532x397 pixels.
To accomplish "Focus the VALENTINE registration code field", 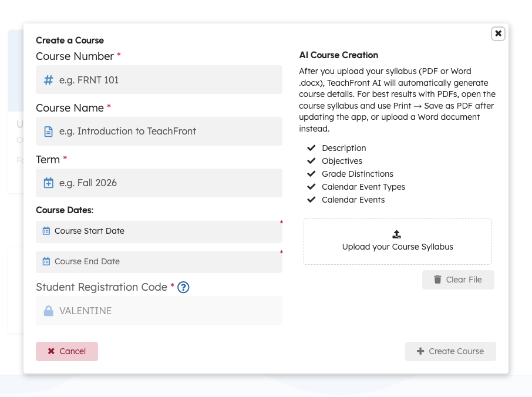I will (x=159, y=311).
